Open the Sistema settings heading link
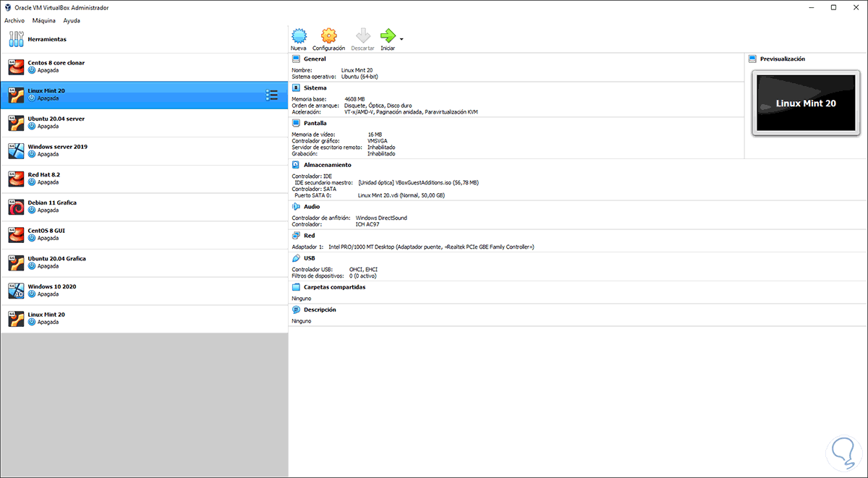Viewport: 868px width, 478px height. [x=315, y=88]
